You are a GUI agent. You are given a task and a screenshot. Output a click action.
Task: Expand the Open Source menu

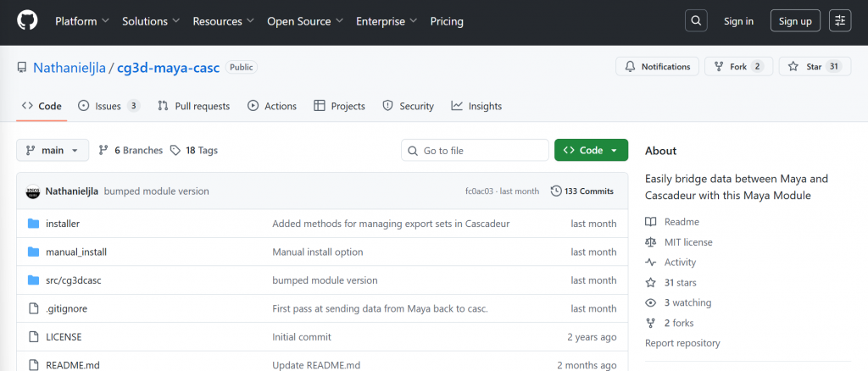click(x=303, y=21)
